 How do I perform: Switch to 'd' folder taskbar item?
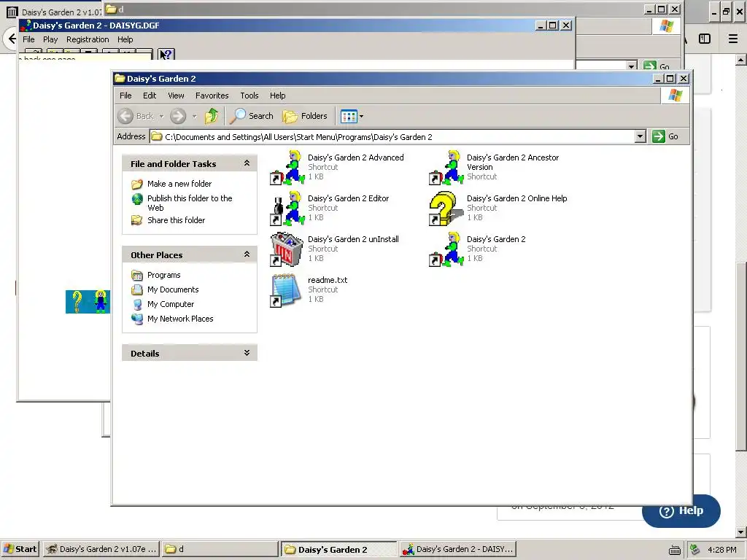point(220,549)
